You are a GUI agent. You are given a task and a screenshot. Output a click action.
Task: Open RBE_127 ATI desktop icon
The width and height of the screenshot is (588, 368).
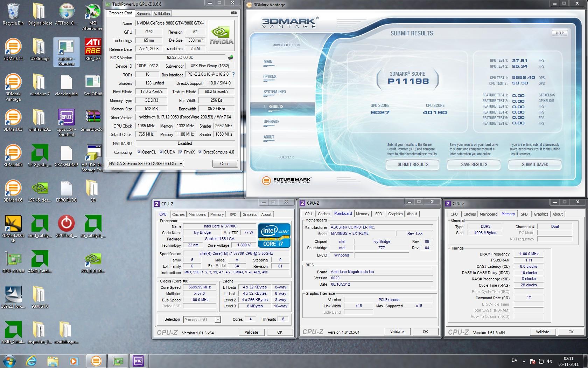click(93, 49)
